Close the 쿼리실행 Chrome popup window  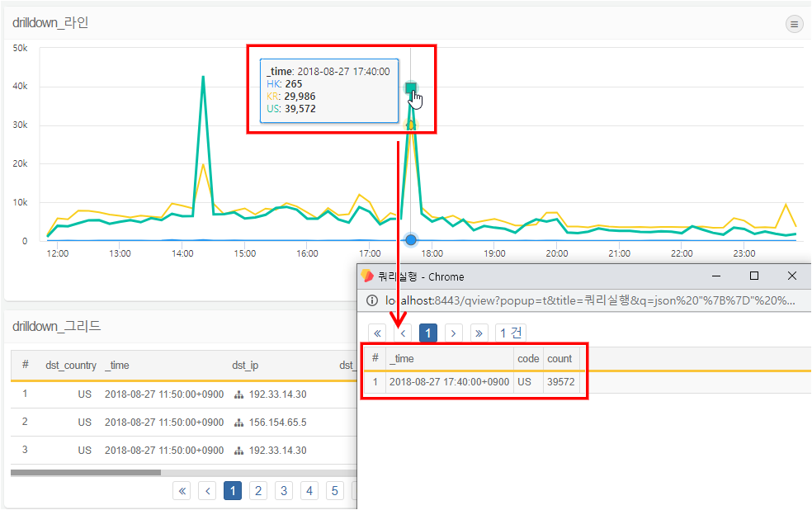point(792,276)
